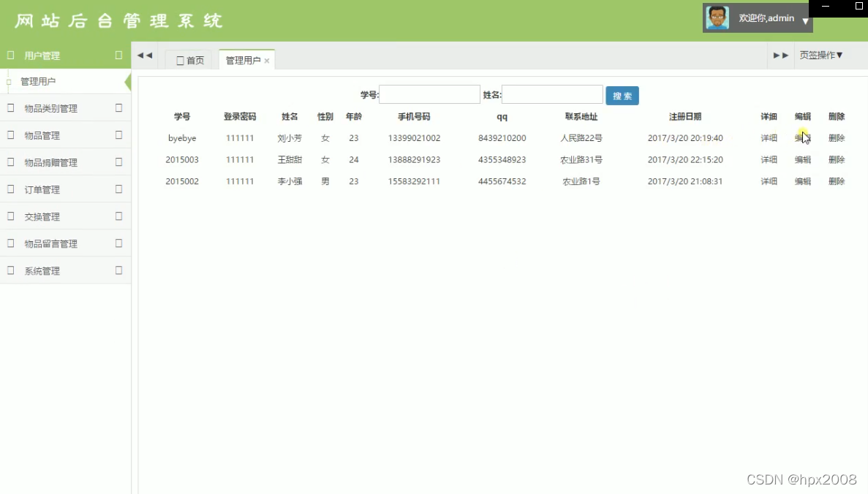Click the icon left of 订单管理
Screen dimensions: 868x494
point(10,189)
